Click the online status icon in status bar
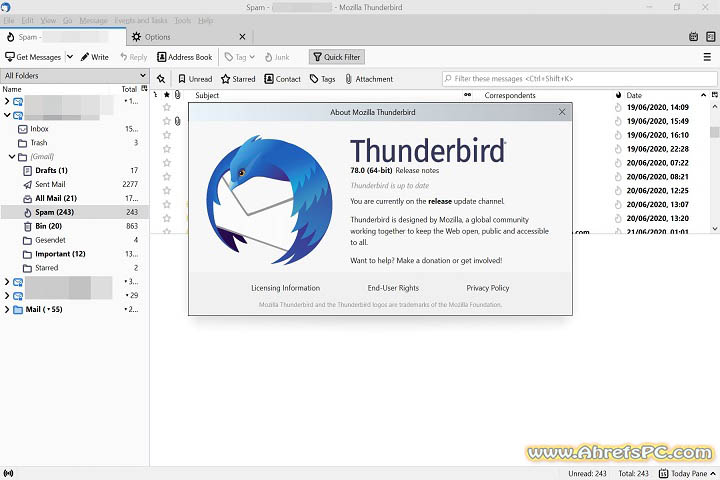Viewport: 720px width, 480px height. pyautogui.click(x=8, y=473)
